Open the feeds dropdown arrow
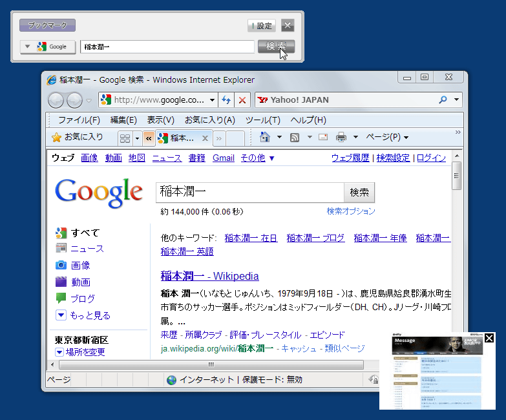The image size is (506, 420). click(x=310, y=137)
